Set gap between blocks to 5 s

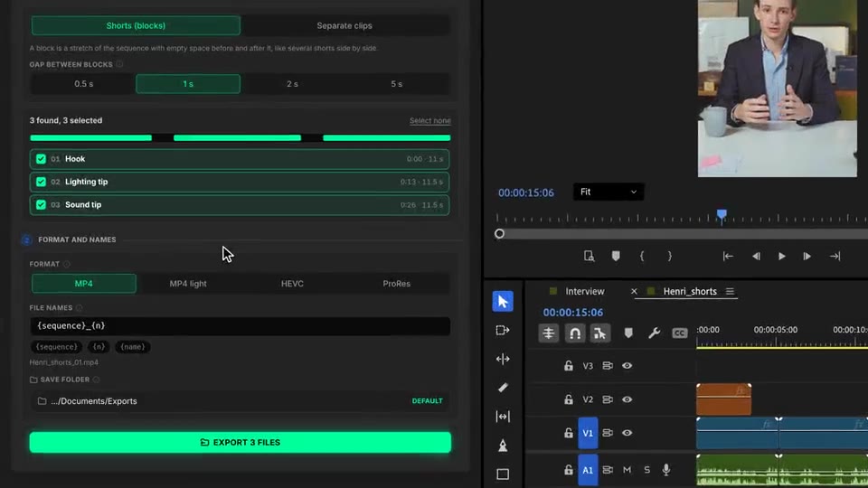396,84
